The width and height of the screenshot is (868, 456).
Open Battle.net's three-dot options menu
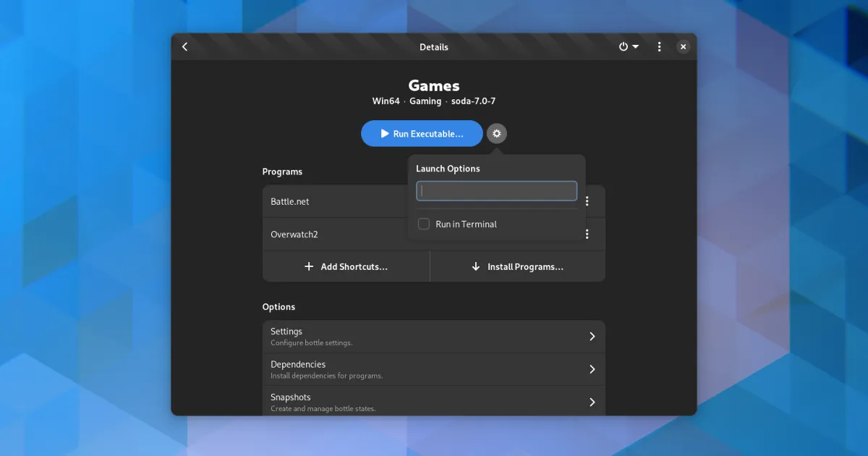[587, 201]
